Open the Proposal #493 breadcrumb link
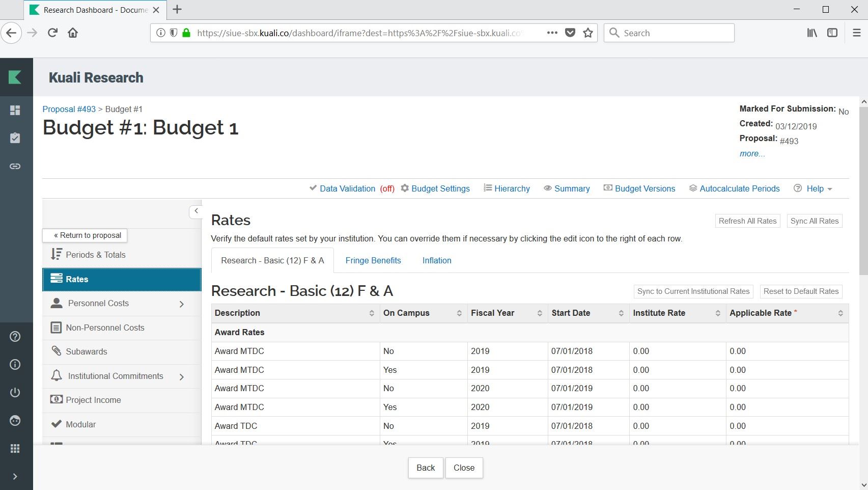This screenshot has height=490, width=868. (x=69, y=109)
